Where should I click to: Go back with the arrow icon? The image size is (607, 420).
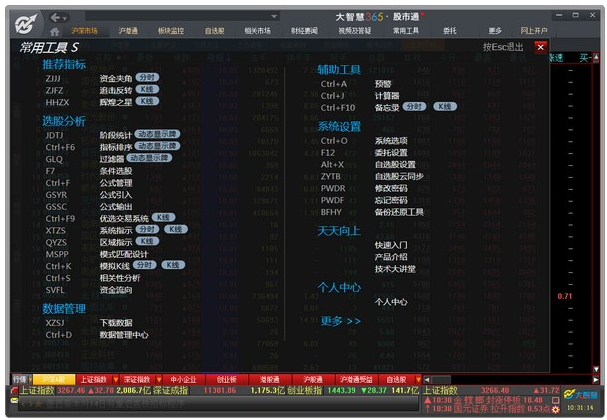[x=55, y=17]
